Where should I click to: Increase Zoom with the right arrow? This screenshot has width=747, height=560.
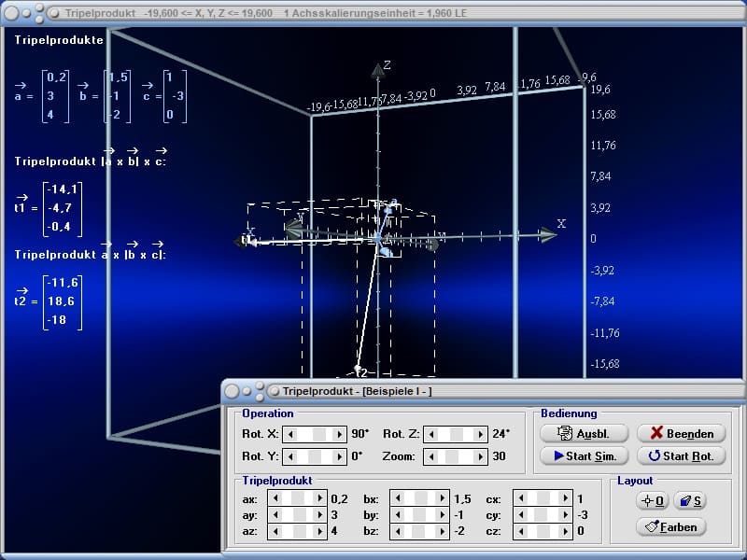click(x=480, y=456)
